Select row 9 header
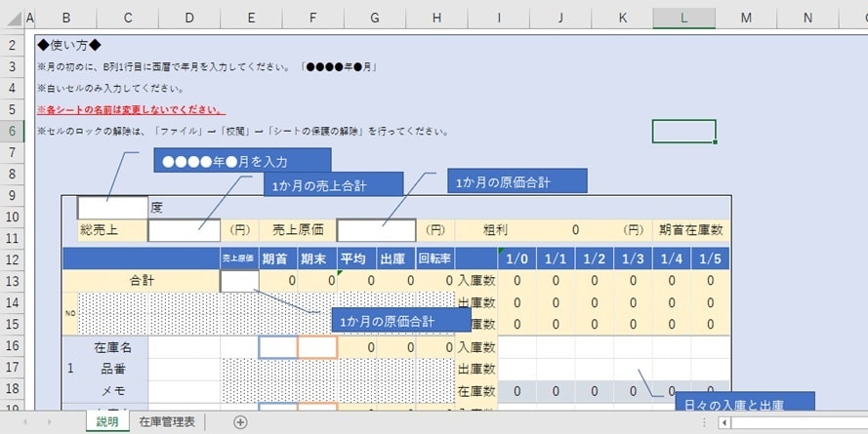The height and width of the screenshot is (434, 868). point(12,195)
